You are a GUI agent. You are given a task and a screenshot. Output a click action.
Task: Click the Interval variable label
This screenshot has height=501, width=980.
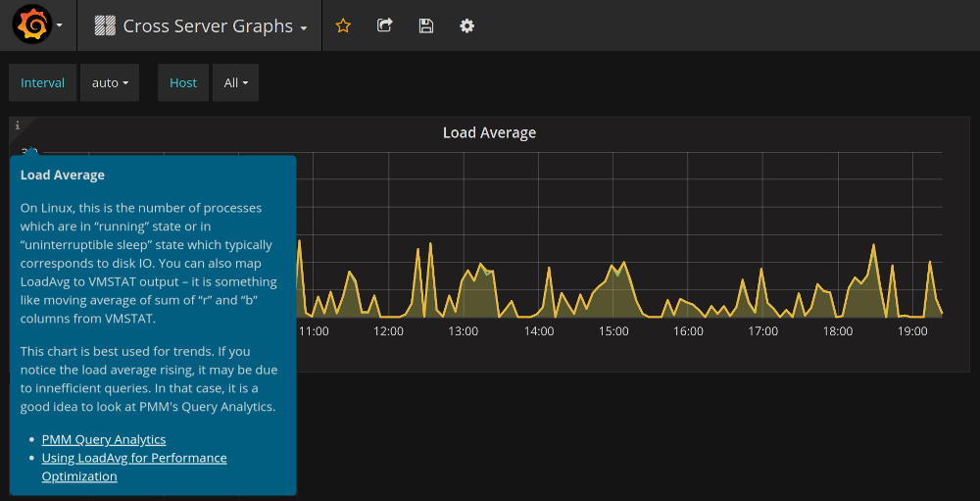(x=43, y=83)
